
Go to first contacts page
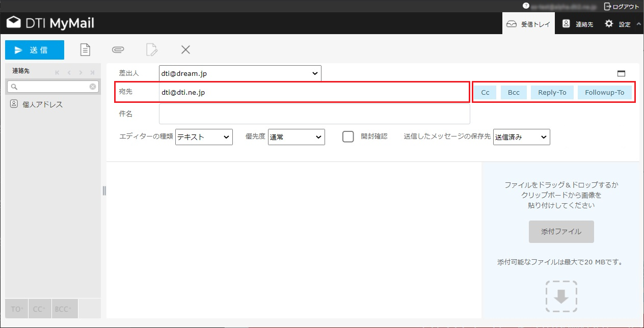[57, 72]
